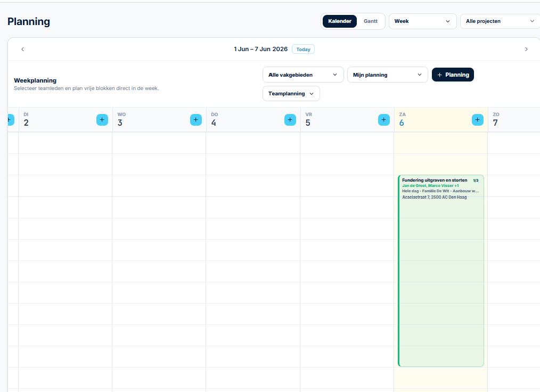Click the Weekplanning heading

click(35, 80)
